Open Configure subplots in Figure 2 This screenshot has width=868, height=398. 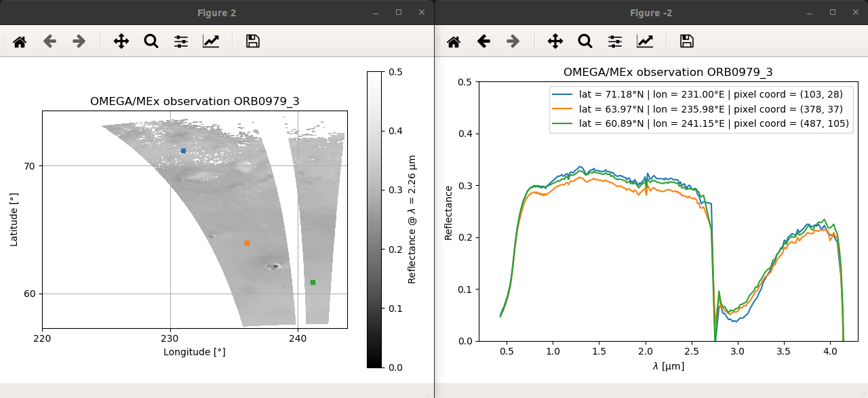click(181, 41)
